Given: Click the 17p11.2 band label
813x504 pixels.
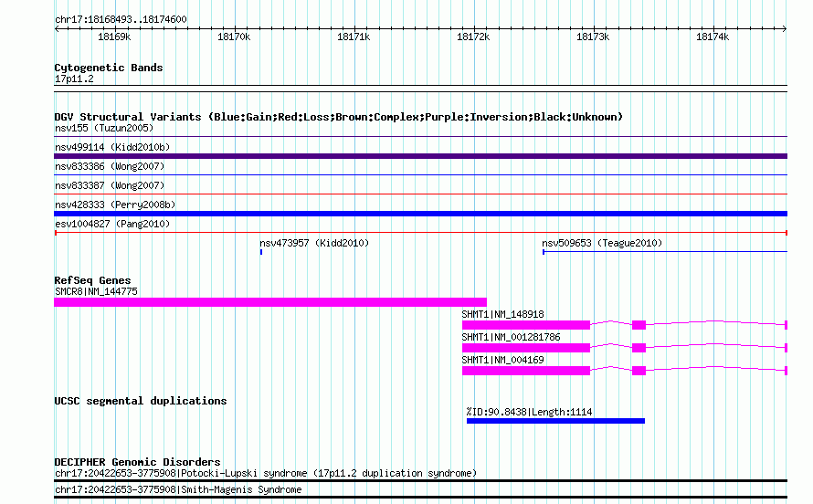Looking at the screenshot, I should tap(74, 79).
